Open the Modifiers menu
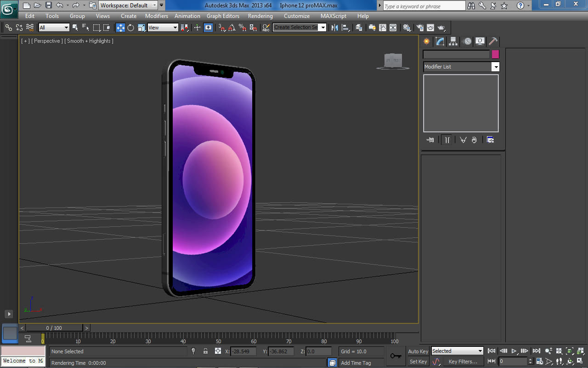The height and width of the screenshot is (368, 588). [157, 16]
